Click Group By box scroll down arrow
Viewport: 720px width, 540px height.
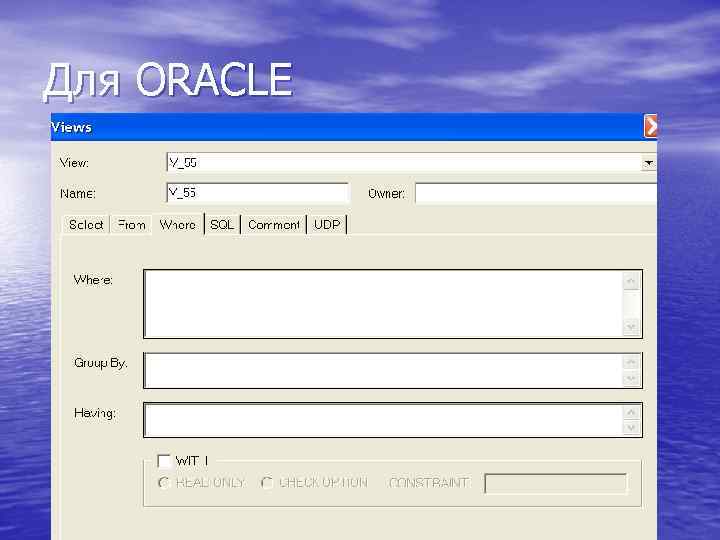click(x=631, y=379)
